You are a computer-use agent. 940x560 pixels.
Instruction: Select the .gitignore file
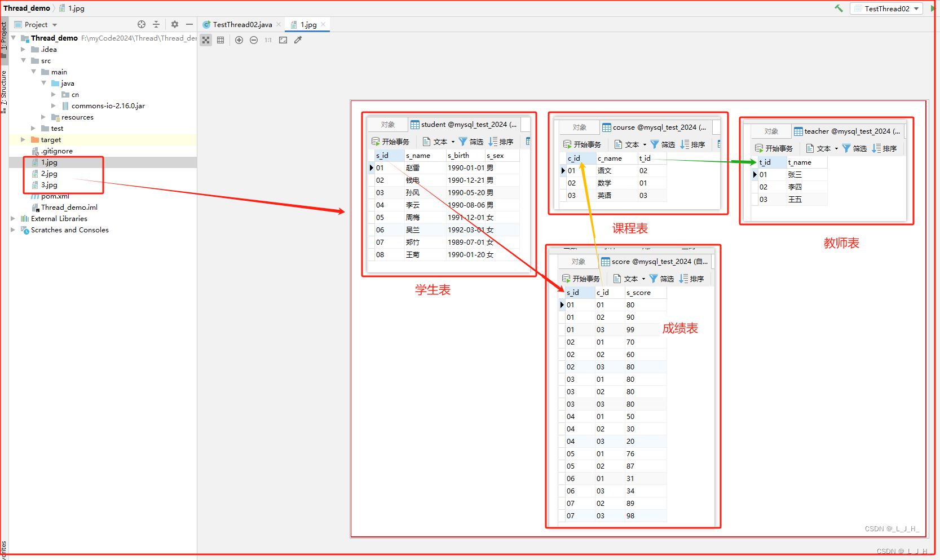(56, 151)
